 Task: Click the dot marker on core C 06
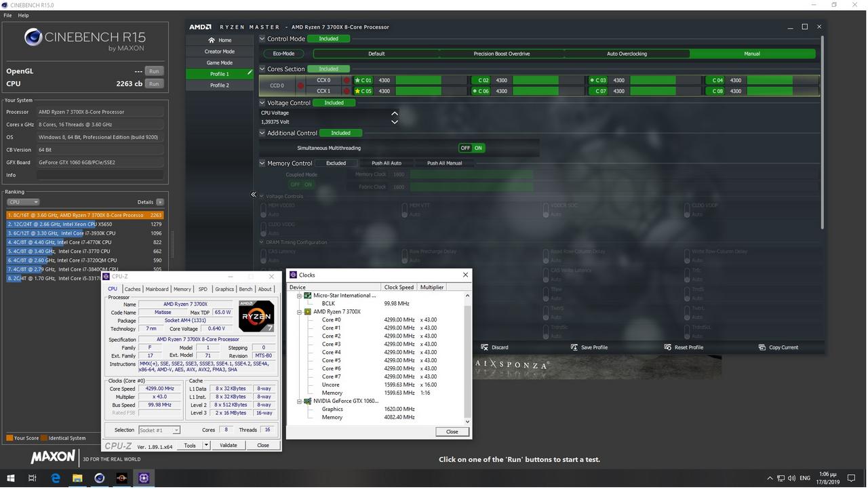[475, 91]
